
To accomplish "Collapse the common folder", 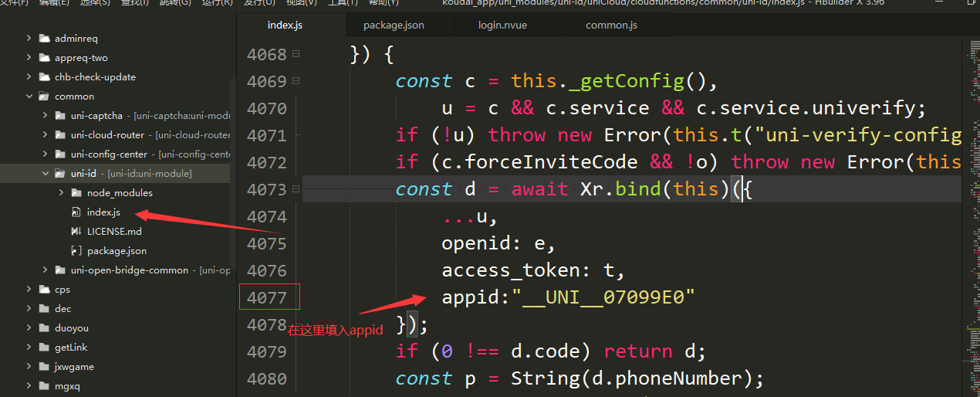I will point(29,97).
